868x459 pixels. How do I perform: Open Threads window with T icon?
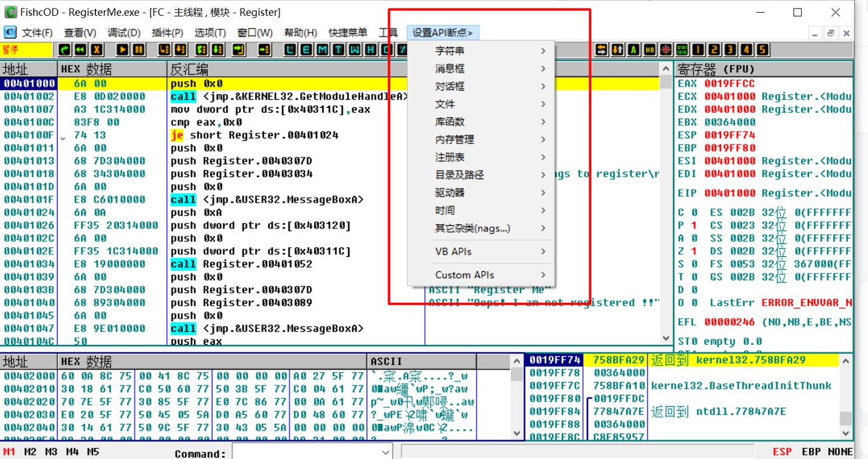coord(338,50)
